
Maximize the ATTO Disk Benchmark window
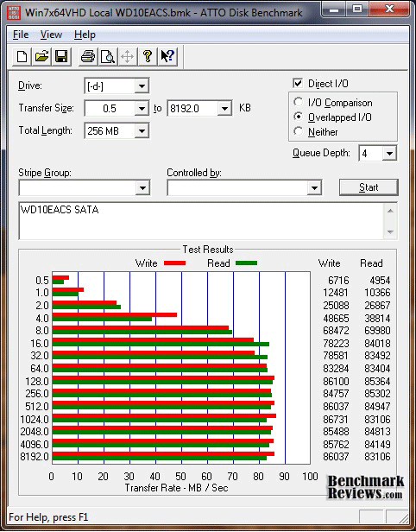tap(357, 9)
